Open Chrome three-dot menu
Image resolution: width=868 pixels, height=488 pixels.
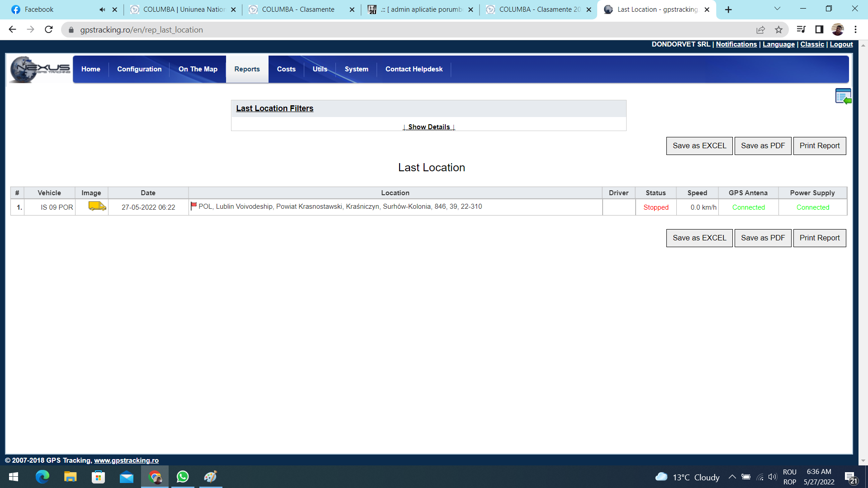tap(855, 30)
